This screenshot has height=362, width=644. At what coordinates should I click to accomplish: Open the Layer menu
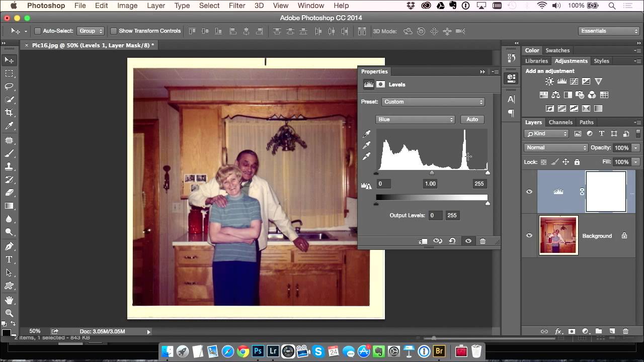(x=156, y=6)
